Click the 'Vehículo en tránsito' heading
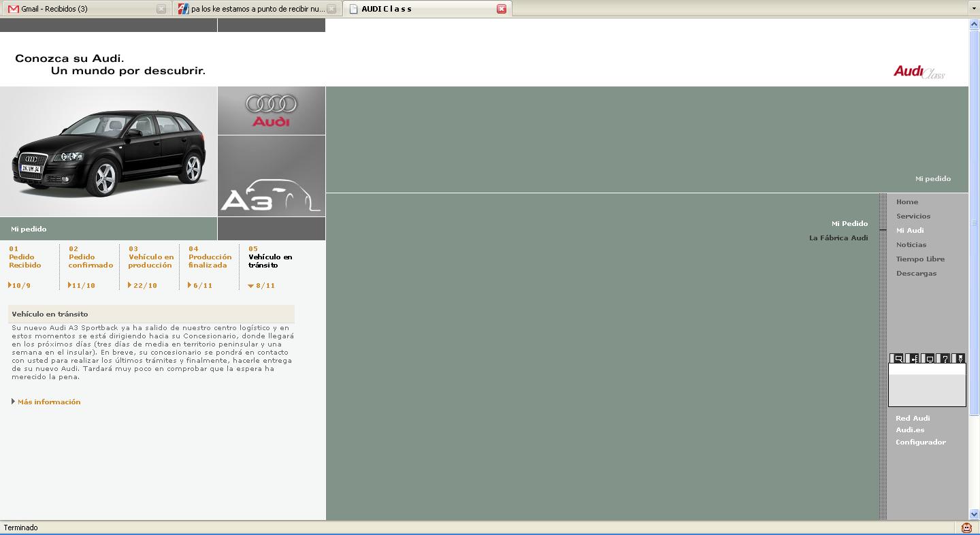This screenshot has width=980, height=535. [50, 314]
